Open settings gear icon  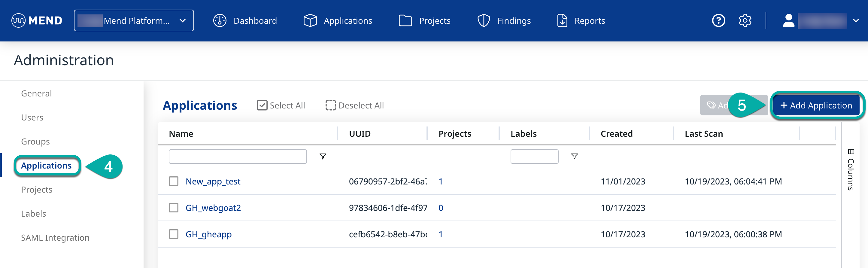click(x=745, y=20)
